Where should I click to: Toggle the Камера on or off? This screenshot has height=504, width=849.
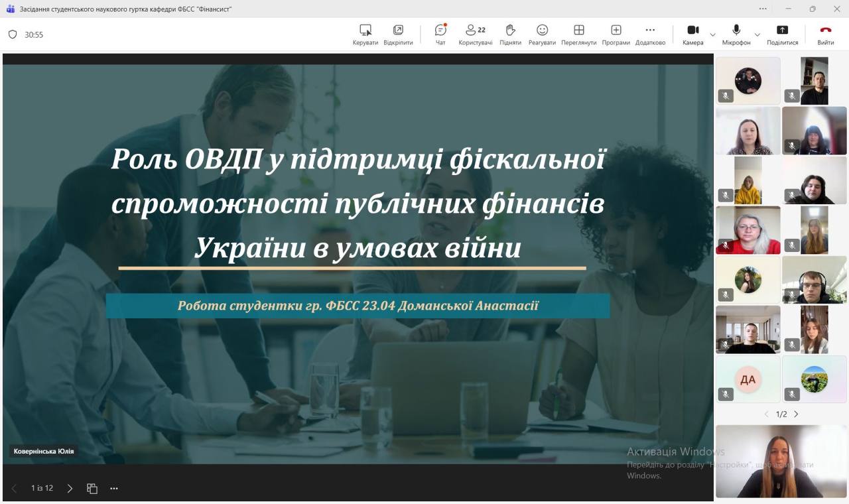(x=692, y=34)
